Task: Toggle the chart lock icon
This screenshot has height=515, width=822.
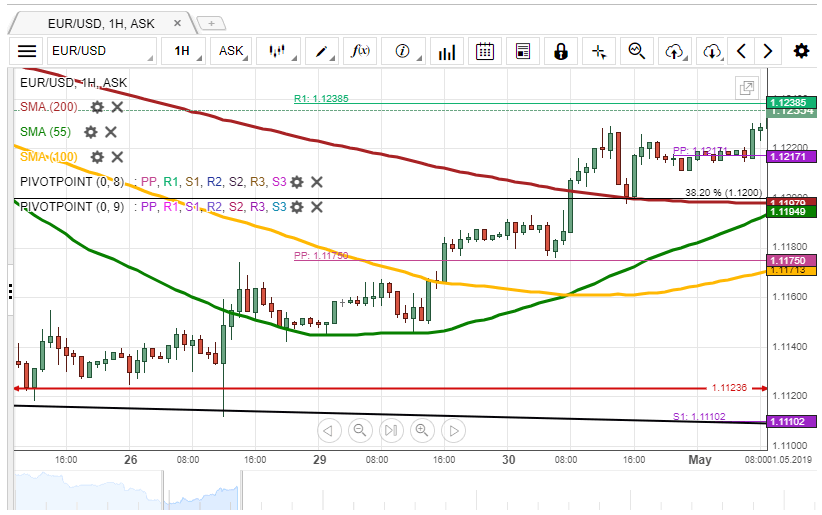Action: (x=561, y=51)
